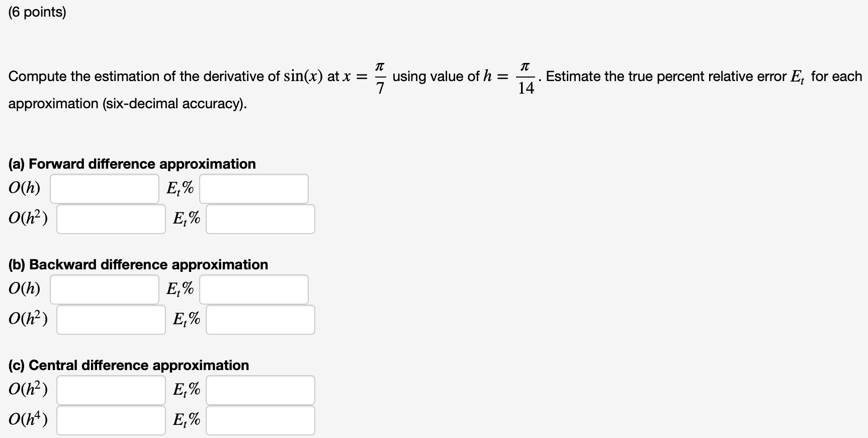The image size is (868, 438).
Task: Click the forward difference O(h) error percent field
Action: (x=254, y=189)
